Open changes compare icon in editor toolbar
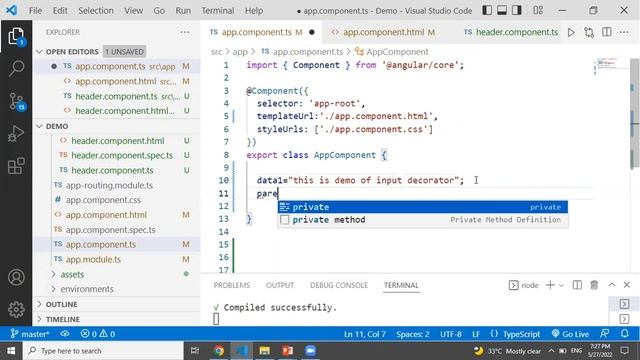640x360 pixels. point(589,32)
